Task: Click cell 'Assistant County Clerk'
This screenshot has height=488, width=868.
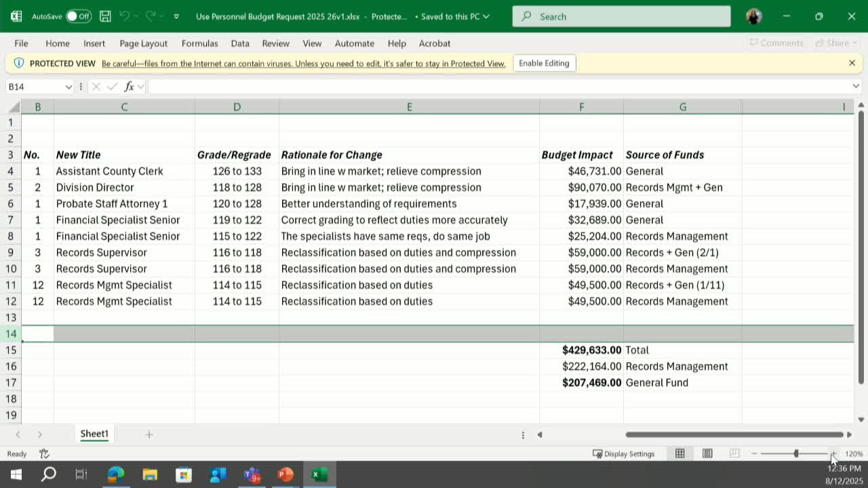Action: (x=124, y=171)
